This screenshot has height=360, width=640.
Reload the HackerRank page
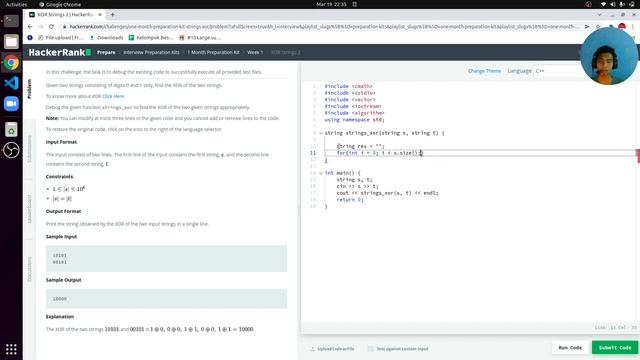(x=51, y=27)
